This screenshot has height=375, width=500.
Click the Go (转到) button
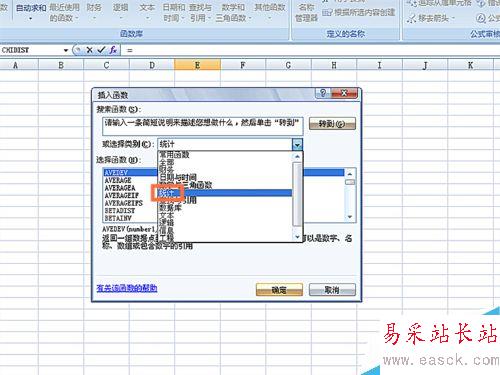pyautogui.click(x=332, y=124)
